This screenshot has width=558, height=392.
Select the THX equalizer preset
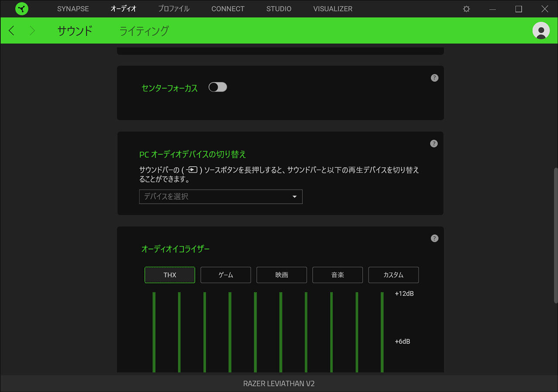[x=170, y=275]
